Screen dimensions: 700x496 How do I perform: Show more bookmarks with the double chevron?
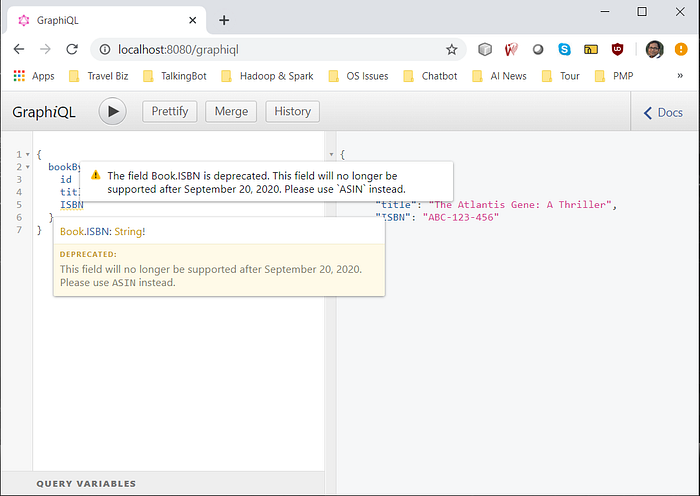pos(680,75)
